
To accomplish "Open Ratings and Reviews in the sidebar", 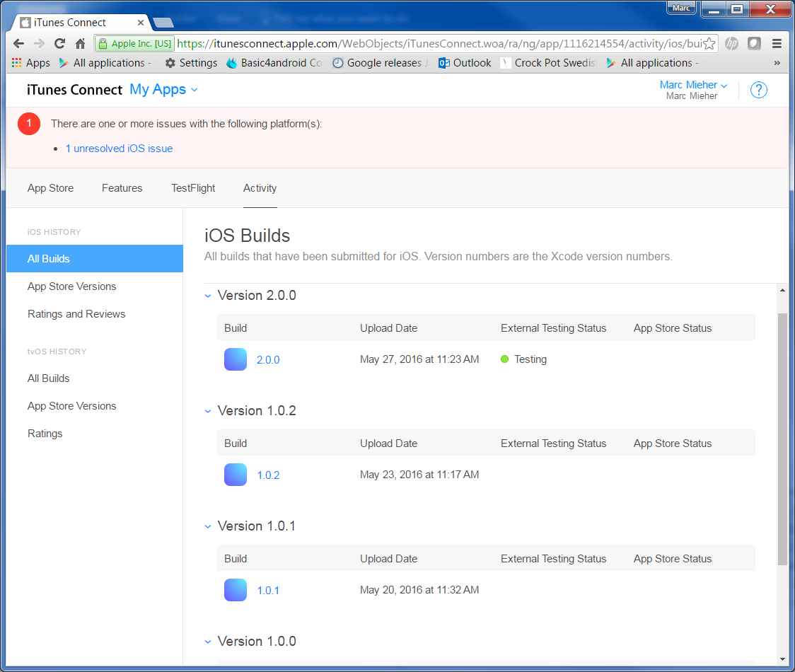I will coord(76,314).
